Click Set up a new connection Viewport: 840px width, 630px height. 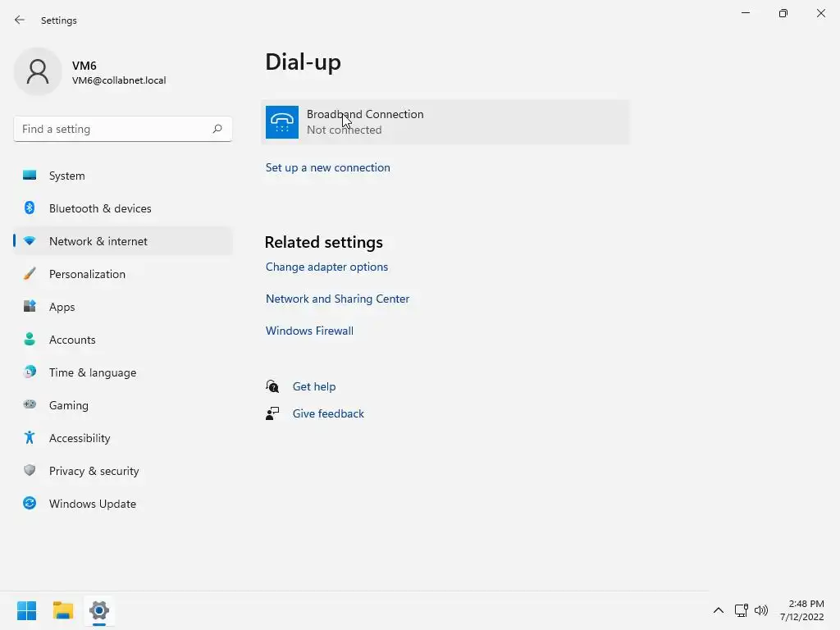coord(328,167)
